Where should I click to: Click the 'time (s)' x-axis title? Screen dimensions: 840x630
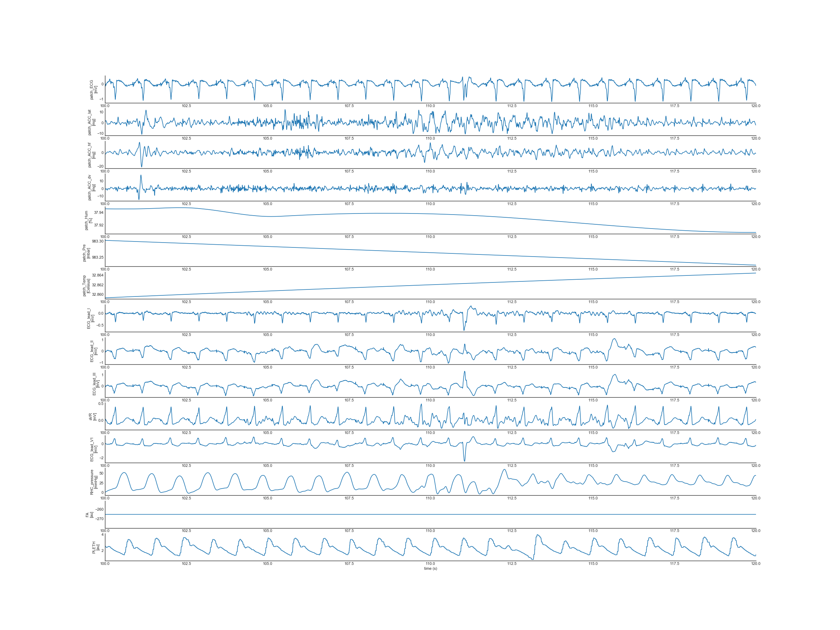430,568
